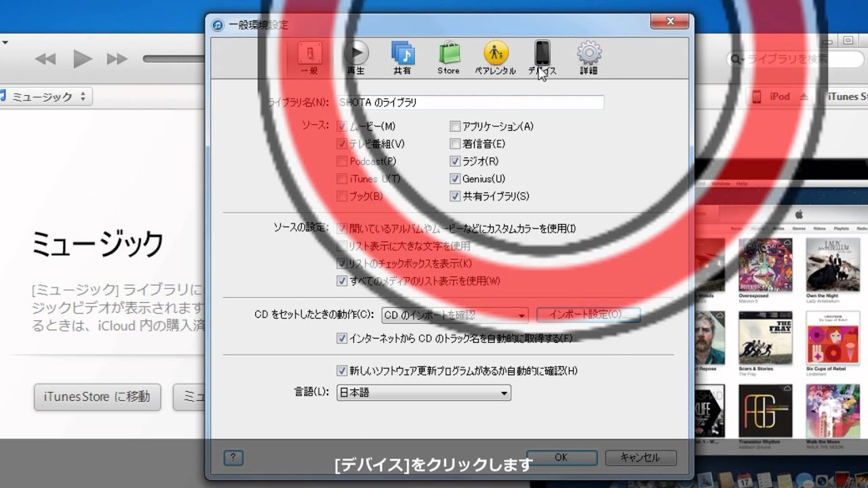The image size is (868, 488).
Task: Click the ライブラリを検索 search field
Action: tap(795, 60)
